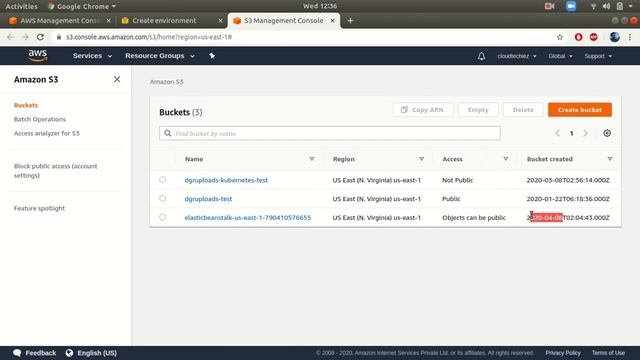Open the elasticbeanstalk-us-east-1 bucket link
Screen dimensions: 640x360
click(x=248, y=218)
